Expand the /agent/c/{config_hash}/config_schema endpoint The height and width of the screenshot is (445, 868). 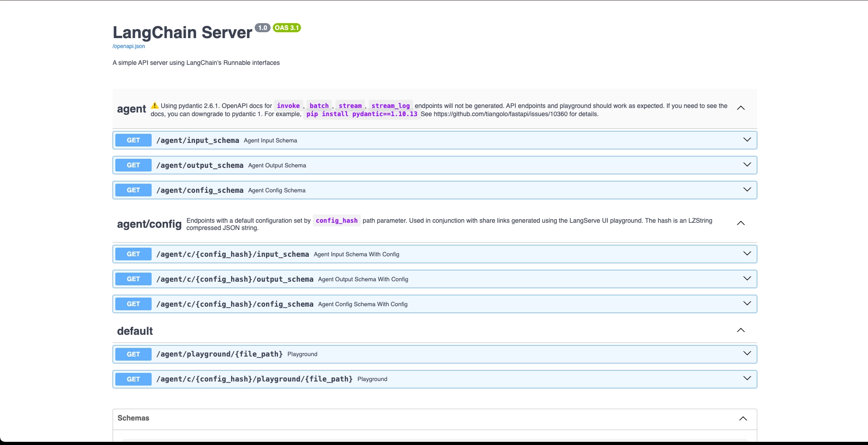pos(747,303)
